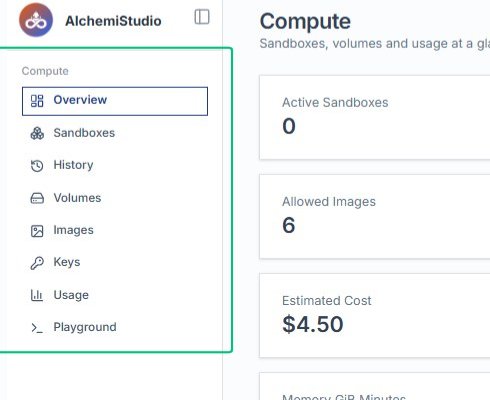Click the Sandboxes cubes icon
This screenshot has width=490, height=400.
coord(37,133)
